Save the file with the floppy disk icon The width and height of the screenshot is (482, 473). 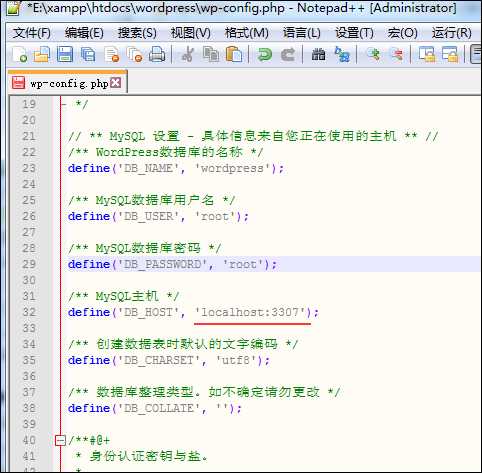(65, 54)
